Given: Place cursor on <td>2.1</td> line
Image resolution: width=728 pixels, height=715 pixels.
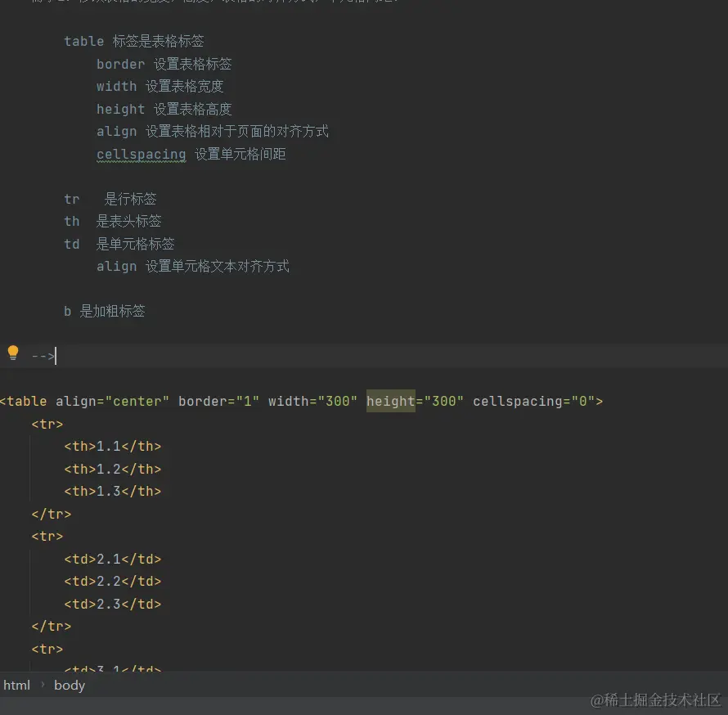Looking at the screenshot, I should coord(113,559).
